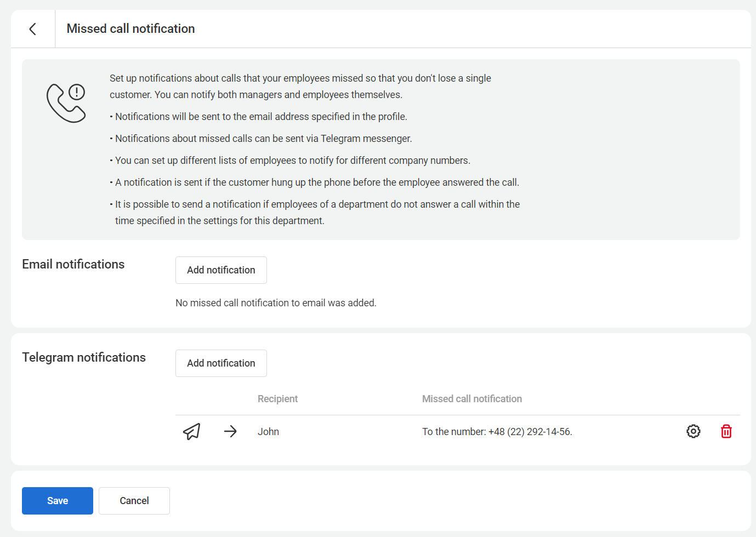Click the Recipient column header
Viewport: 756px width, 537px height.
[277, 399]
